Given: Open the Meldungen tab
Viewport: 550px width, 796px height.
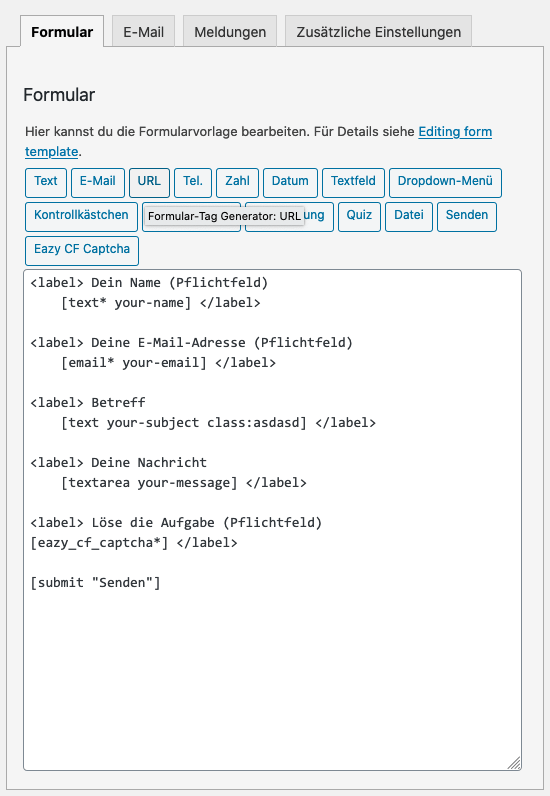Looking at the screenshot, I should pos(230,31).
